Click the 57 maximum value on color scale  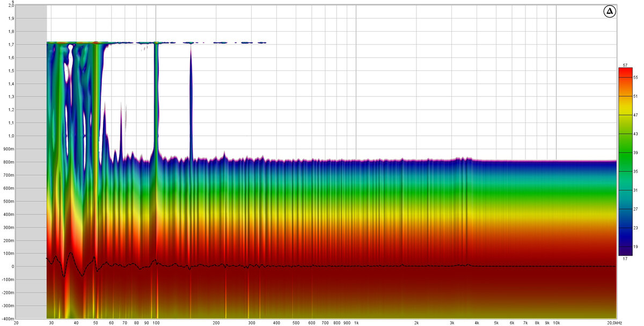coord(625,64)
